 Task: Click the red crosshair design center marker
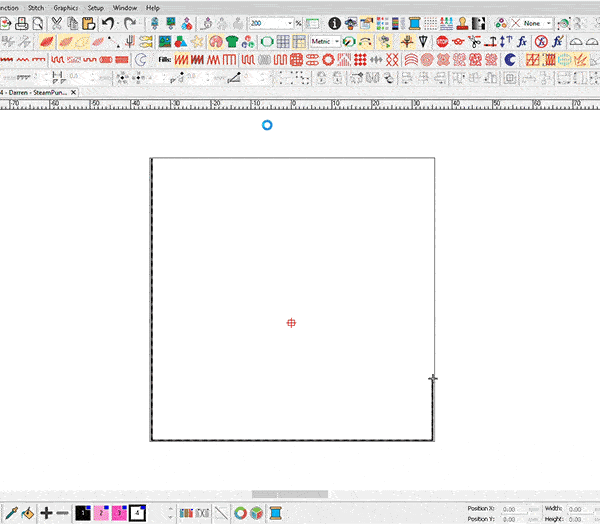coord(291,323)
